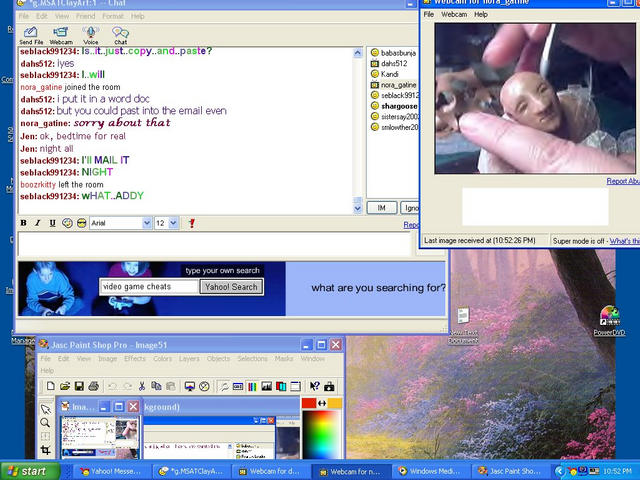This screenshot has height=480, width=640.
Task: Select Kandi in the user list
Action: (x=384, y=74)
